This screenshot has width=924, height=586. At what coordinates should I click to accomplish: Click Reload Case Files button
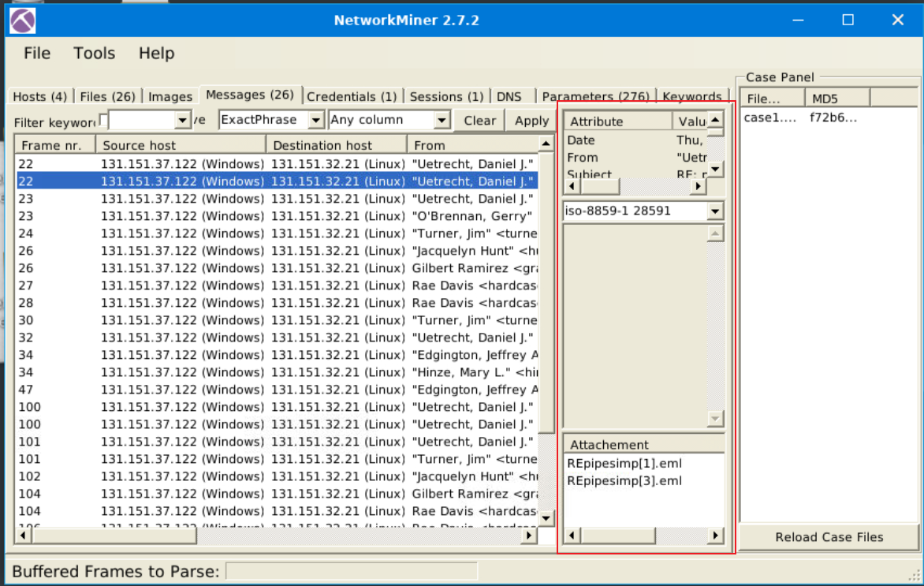[x=829, y=537]
